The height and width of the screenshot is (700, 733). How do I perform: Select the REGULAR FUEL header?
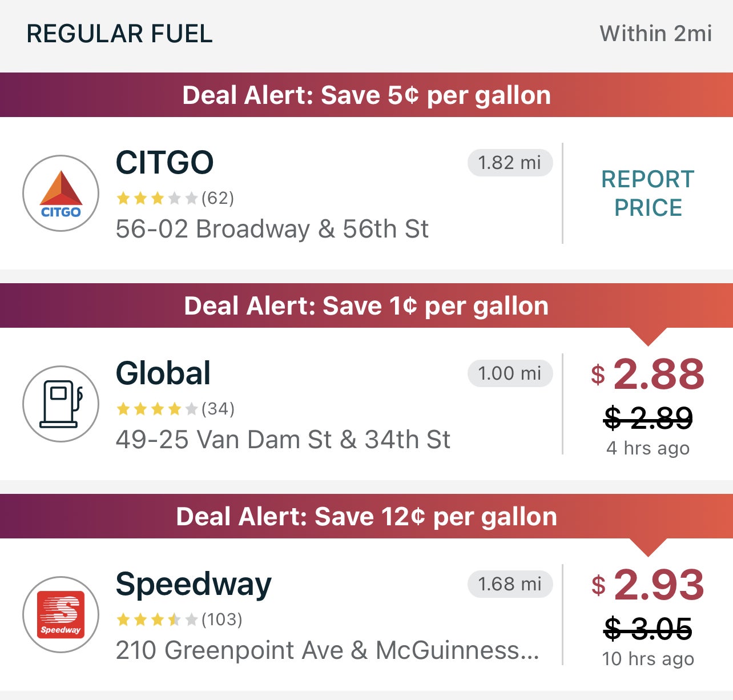click(120, 34)
